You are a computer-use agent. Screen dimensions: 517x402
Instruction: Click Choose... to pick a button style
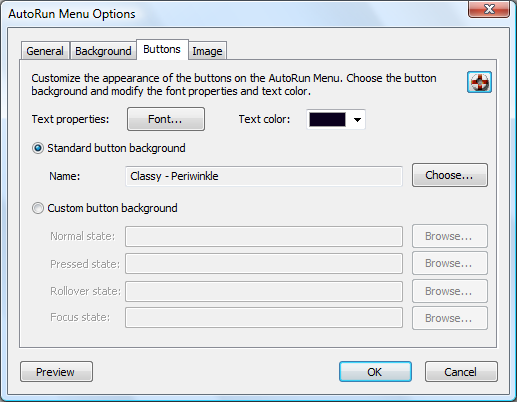450,175
